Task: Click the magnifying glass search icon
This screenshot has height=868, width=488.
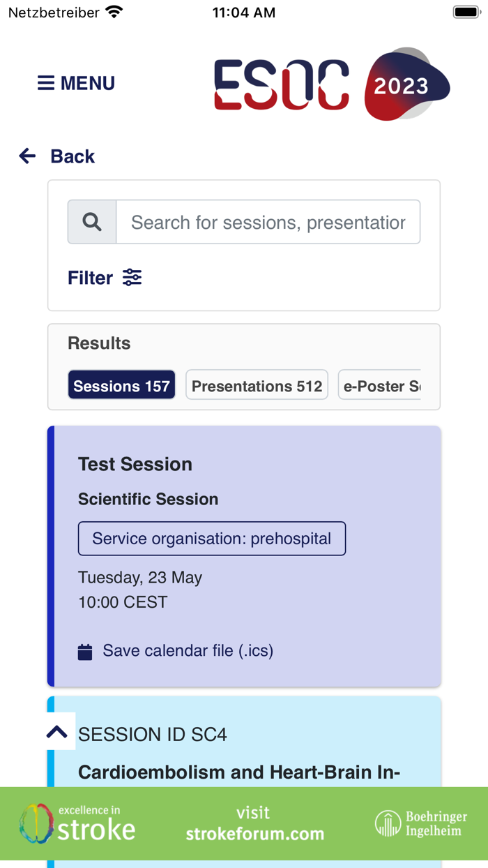Action: (x=92, y=222)
